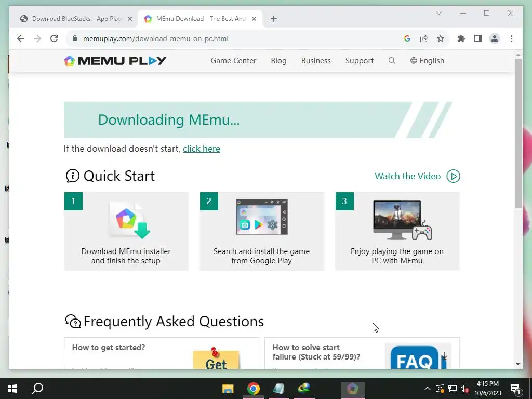View site security lock information
This screenshot has width=532, height=399.
point(75,38)
